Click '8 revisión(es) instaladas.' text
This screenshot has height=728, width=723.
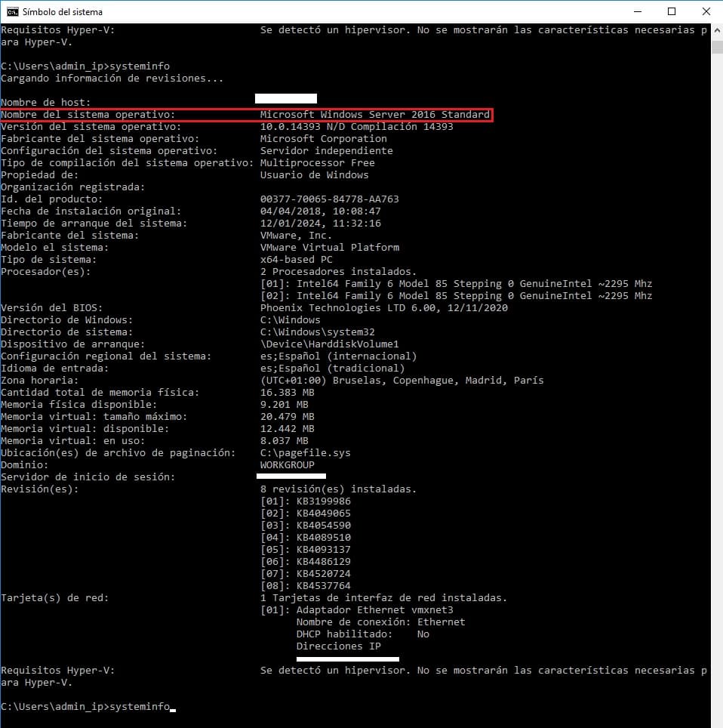pos(338,489)
